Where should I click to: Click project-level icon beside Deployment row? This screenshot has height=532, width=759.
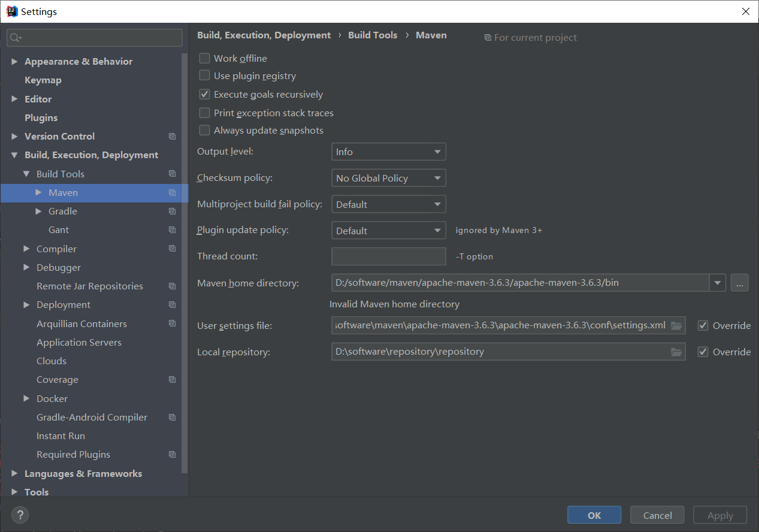pos(172,305)
